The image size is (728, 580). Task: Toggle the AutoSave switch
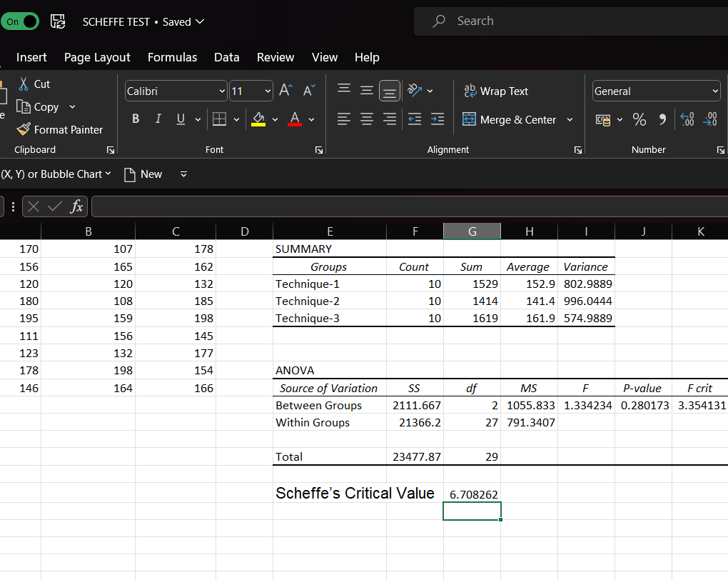(x=21, y=21)
